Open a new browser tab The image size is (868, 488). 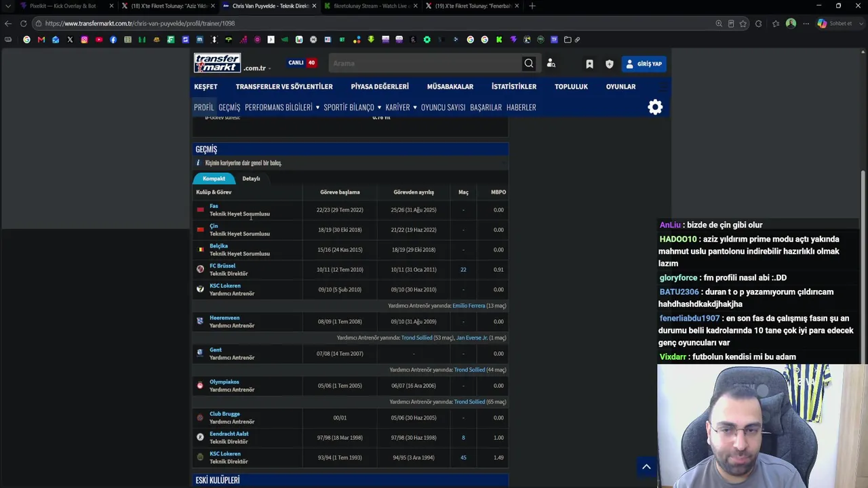pyautogui.click(x=532, y=6)
